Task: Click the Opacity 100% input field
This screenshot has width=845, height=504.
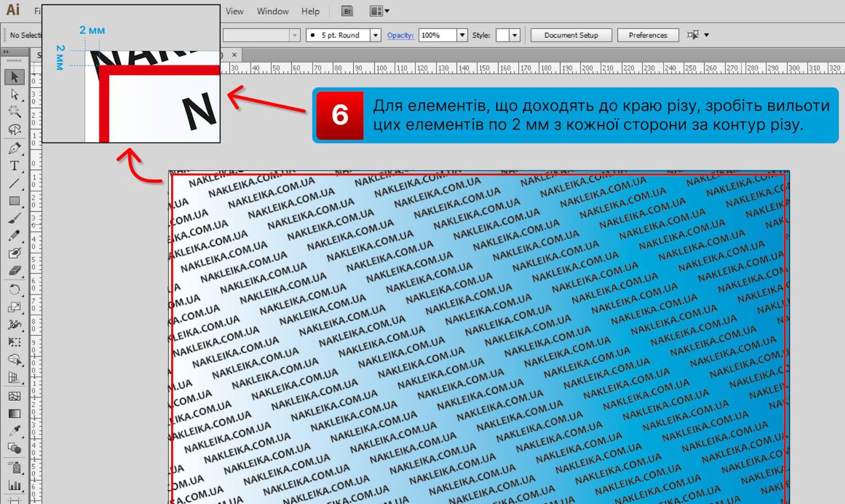Action: (x=438, y=35)
